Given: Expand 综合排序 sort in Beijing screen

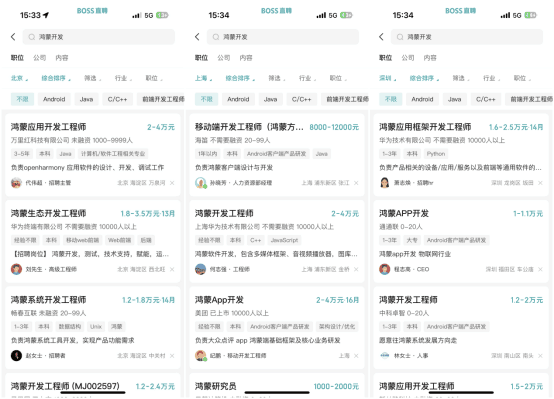Looking at the screenshot, I should pyautogui.click(x=56, y=78).
